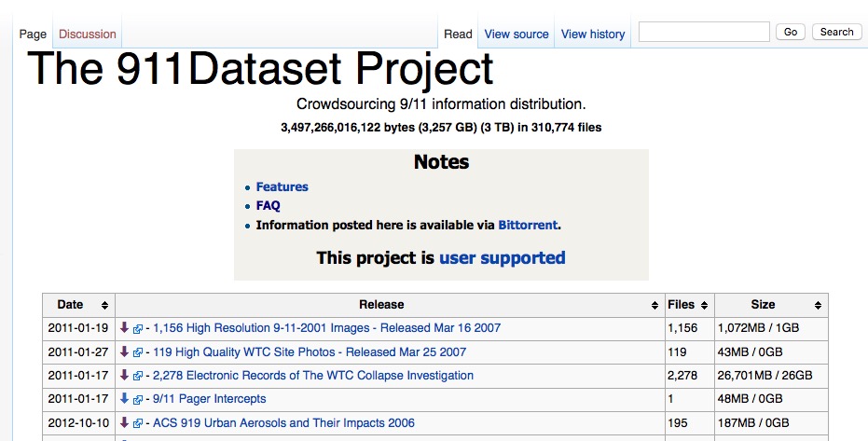The image size is (868, 441).
Task: Sort table by Date column arrows
Action: pyautogui.click(x=105, y=305)
